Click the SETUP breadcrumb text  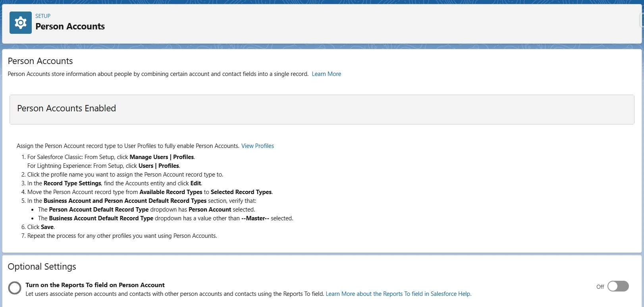(43, 16)
